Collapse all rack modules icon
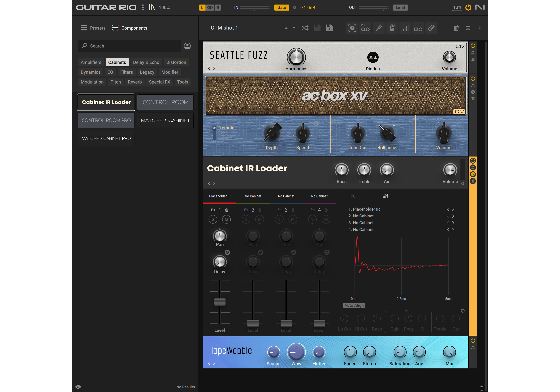Viewport: 560px width, 392px height. (468, 28)
